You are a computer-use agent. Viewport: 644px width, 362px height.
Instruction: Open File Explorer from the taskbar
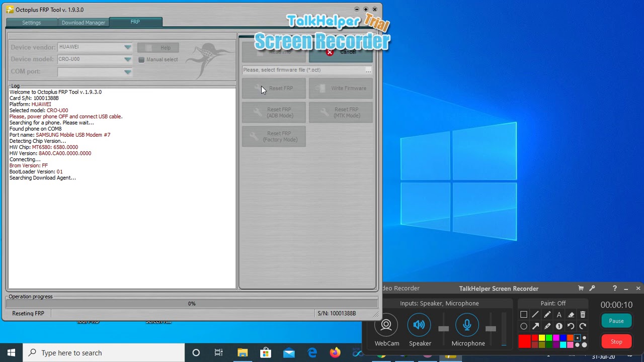click(x=243, y=352)
